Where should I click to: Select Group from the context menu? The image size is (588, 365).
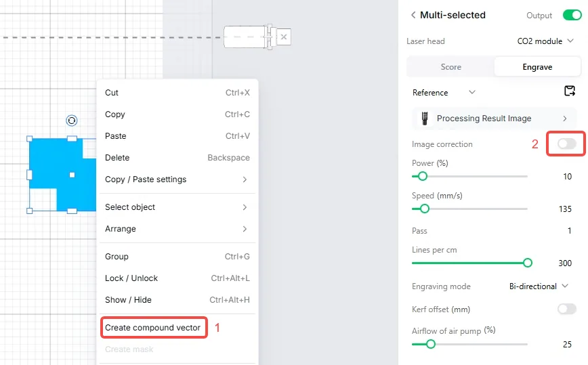pos(177,257)
